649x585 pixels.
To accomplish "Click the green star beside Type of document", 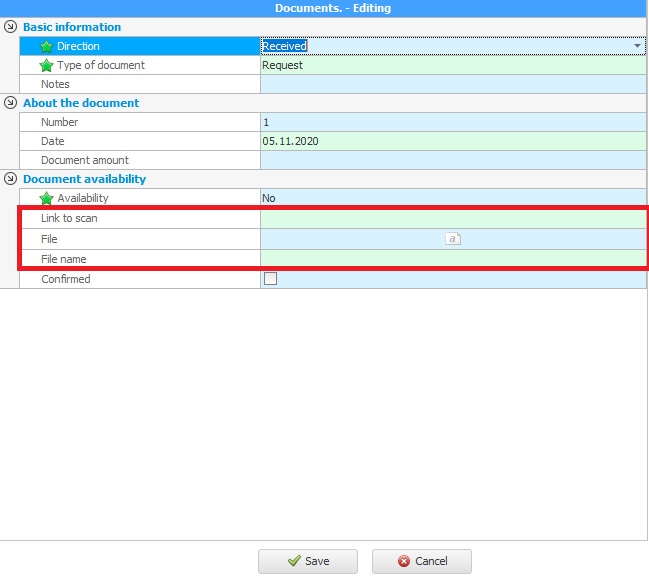I will (x=46, y=65).
